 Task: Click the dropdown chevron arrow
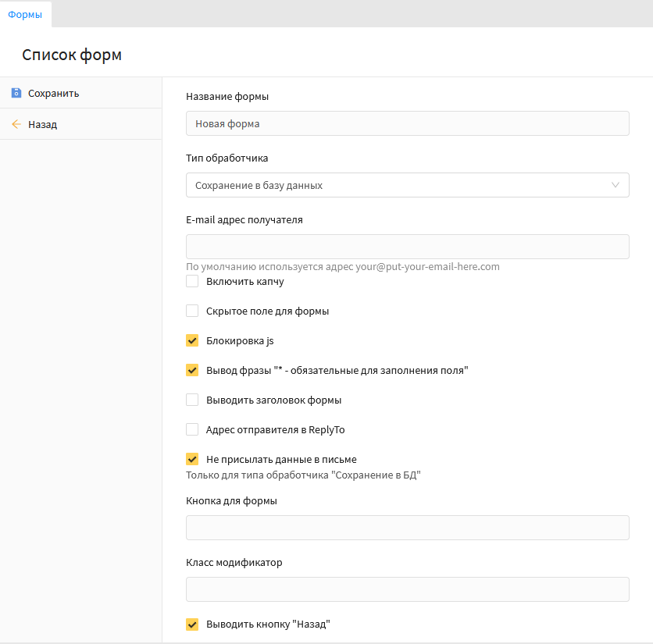click(x=615, y=185)
